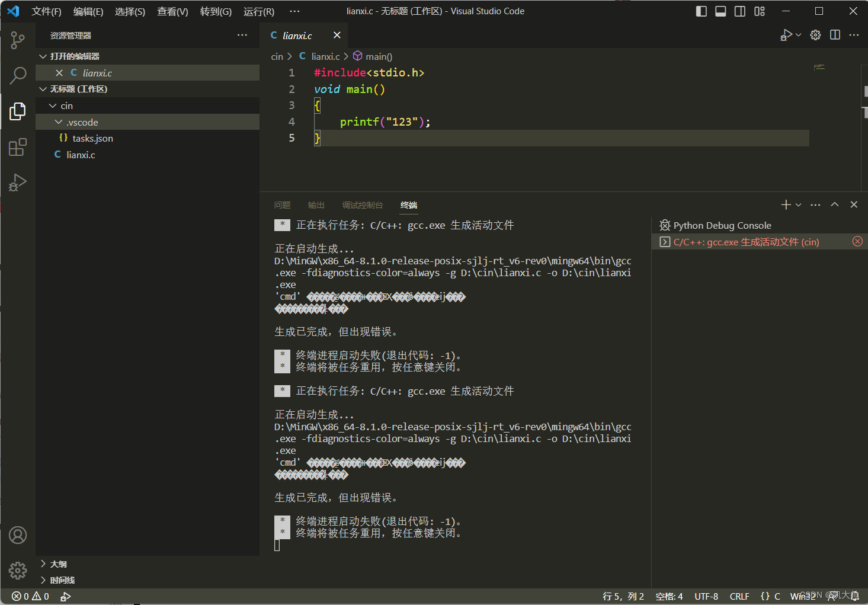Collapse the .vscode folder
Viewport: 868px width, 605px height.
[148, 122]
